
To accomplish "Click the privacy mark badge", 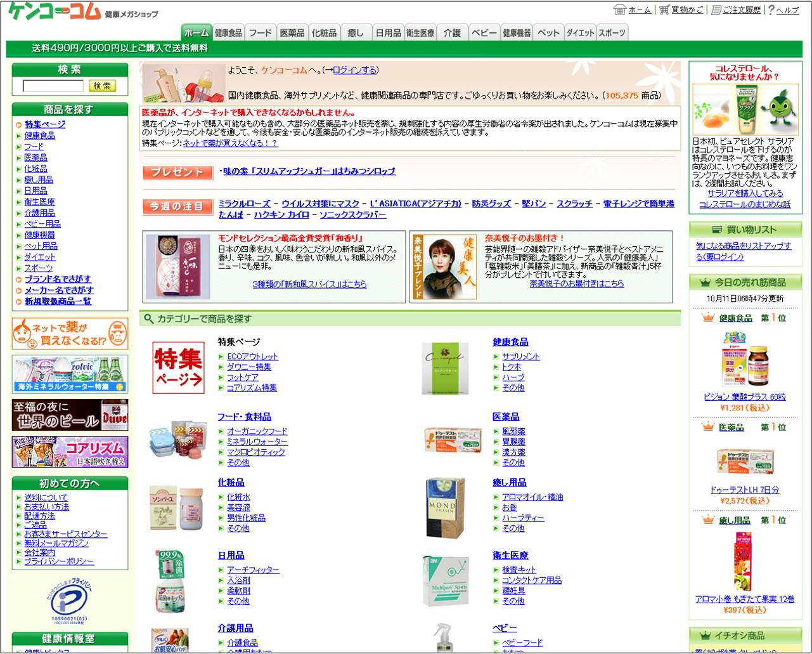I will tap(70, 600).
